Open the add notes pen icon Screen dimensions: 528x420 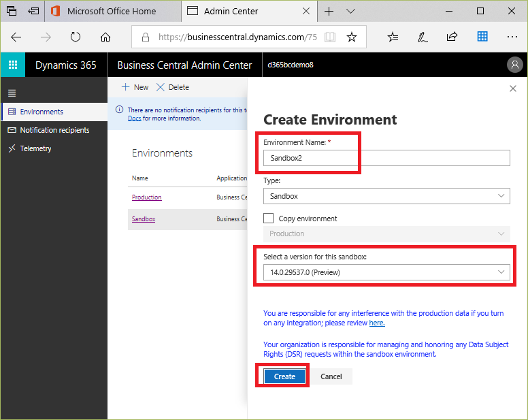pyautogui.click(x=423, y=37)
